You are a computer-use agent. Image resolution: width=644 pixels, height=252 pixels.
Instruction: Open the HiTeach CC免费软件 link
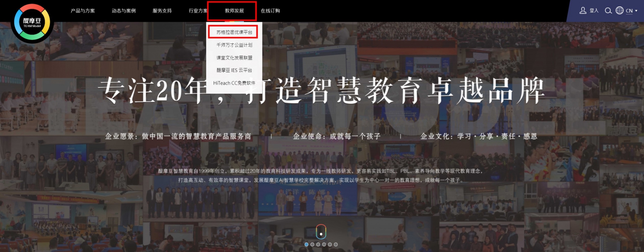point(234,83)
